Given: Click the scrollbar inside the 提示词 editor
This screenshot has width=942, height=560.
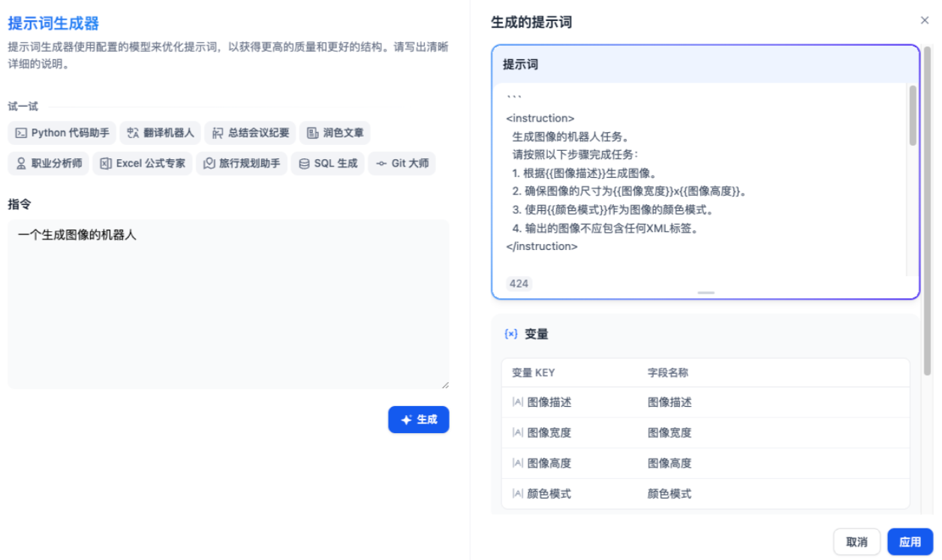Looking at the screenshot, I should [x=913, y=116].
